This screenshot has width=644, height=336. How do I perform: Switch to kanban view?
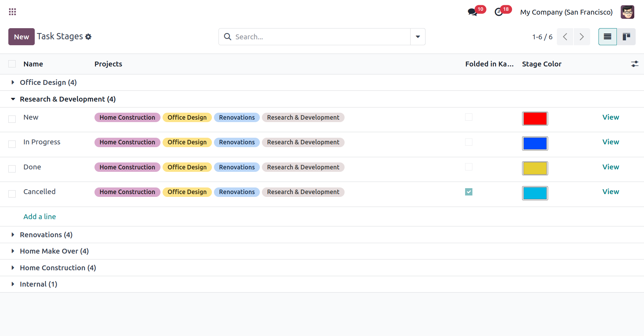pos(626,37)
